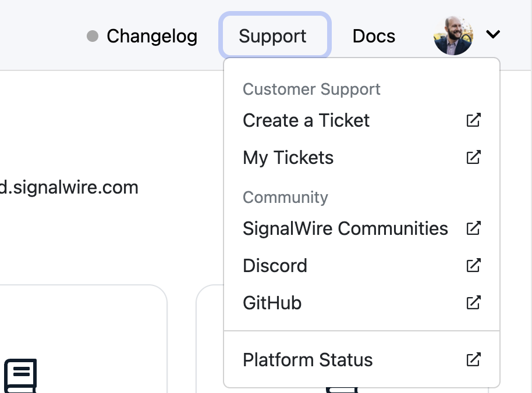The image size is (532, 393).
Task: Expand the account chevron next to avatar
Action: click(x=493, y=35)
